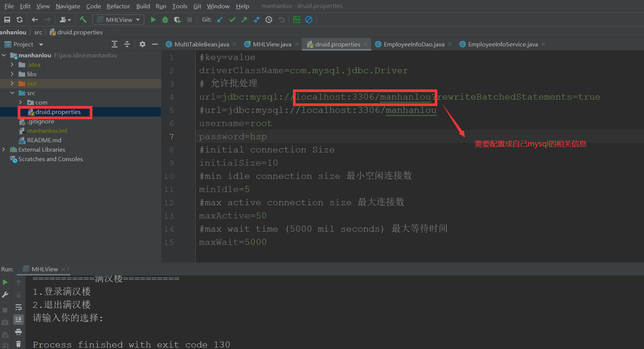
Task: Hide the Project panel with minus icon
Action: click(x=155, y=44)
